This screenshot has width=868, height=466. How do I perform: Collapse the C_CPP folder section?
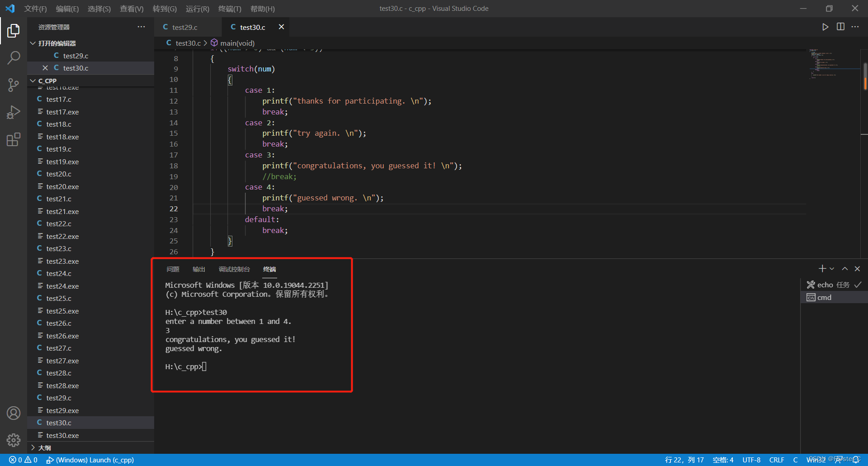[x=90, y=81]
